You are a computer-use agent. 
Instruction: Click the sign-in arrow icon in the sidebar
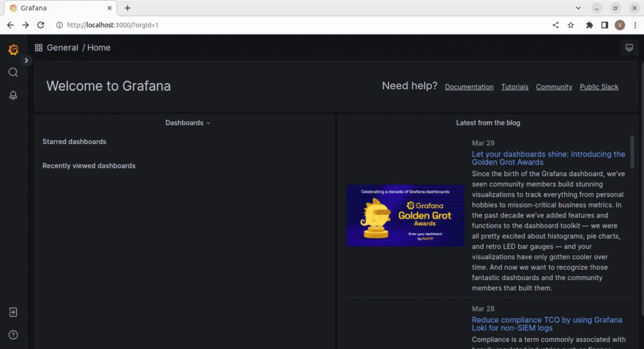coord(13,313)
